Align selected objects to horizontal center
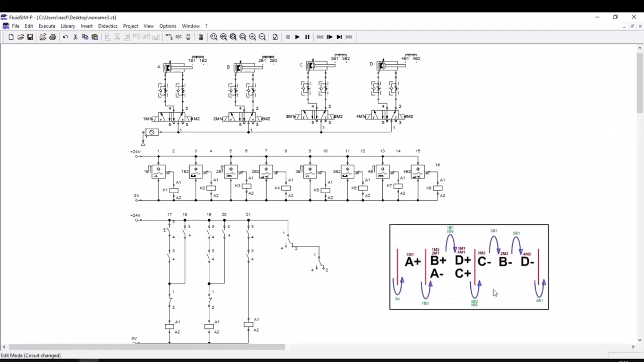 click(x=117, y=37)
